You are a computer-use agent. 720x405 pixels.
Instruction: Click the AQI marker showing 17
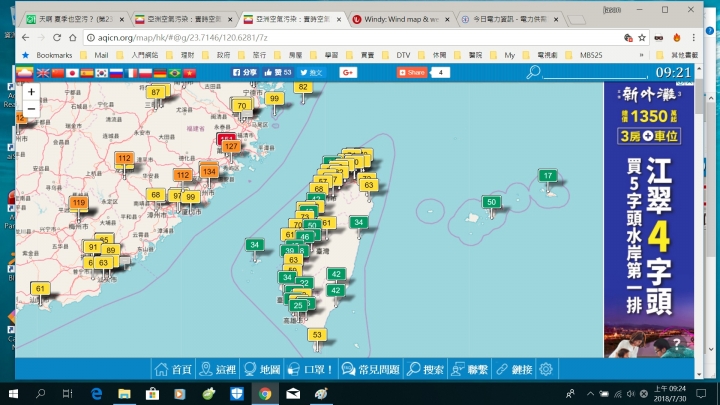pyautogui.click(x=548, y=176)
